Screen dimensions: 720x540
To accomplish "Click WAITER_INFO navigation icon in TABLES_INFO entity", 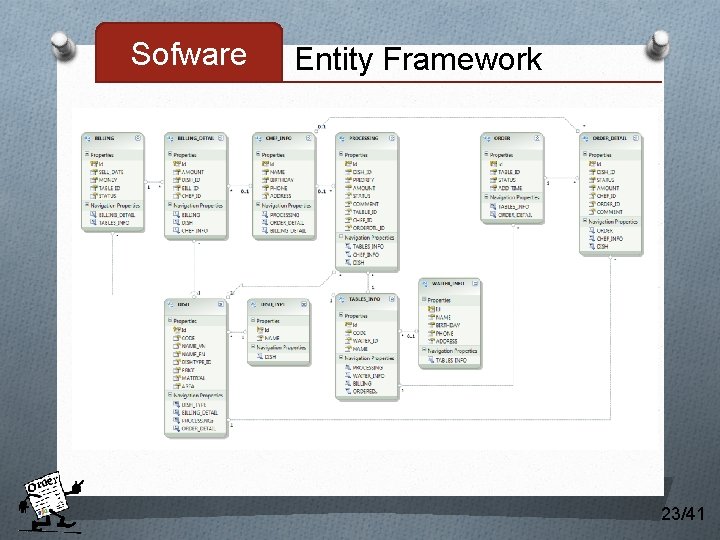I will 348,376.
